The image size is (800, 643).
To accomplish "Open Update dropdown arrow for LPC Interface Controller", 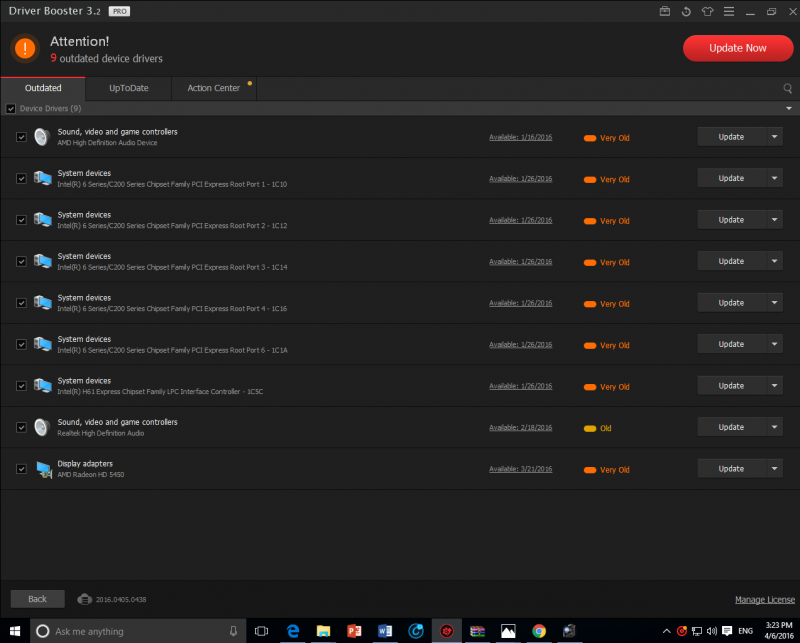I will (x=774, y=386).
